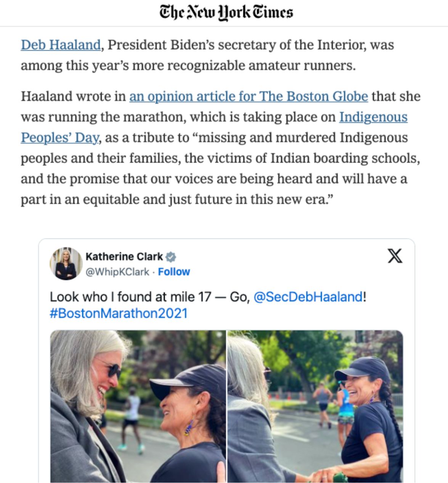Click Katherine Clark's verified badge

pos(171,257)
